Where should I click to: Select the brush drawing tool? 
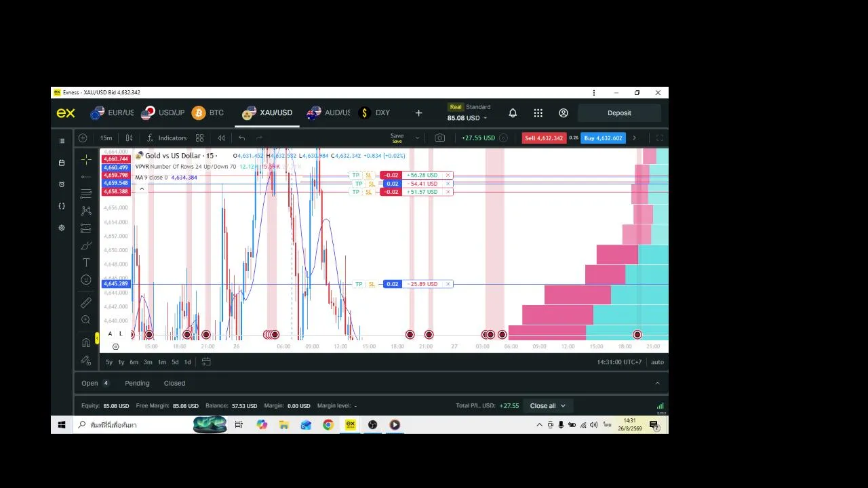[86, 245]
